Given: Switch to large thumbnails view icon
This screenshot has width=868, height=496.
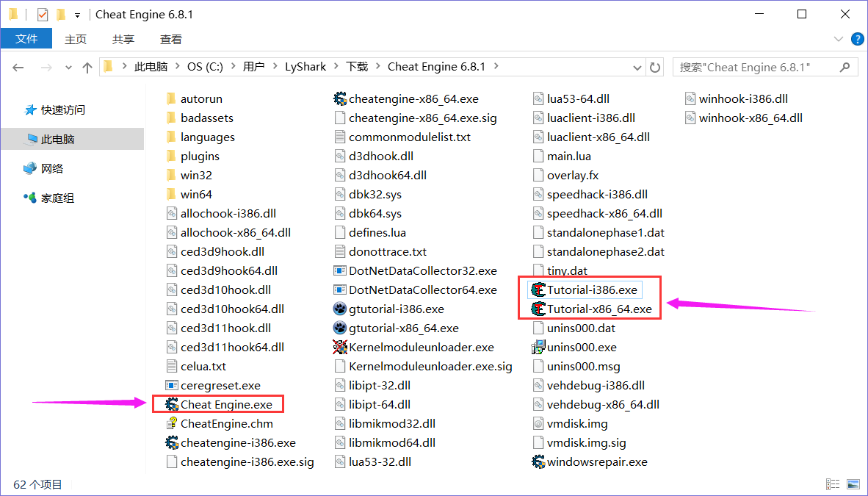Looking at the screenshot, I should click(853, 484).
